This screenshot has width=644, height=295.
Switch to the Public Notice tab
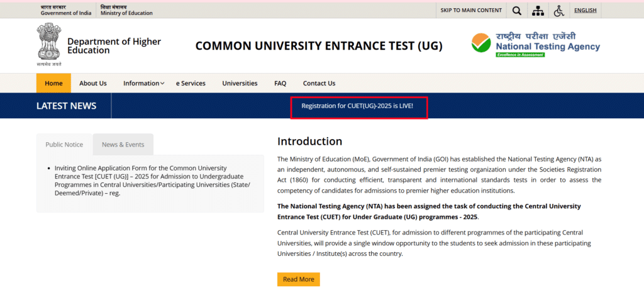(64, 144)
